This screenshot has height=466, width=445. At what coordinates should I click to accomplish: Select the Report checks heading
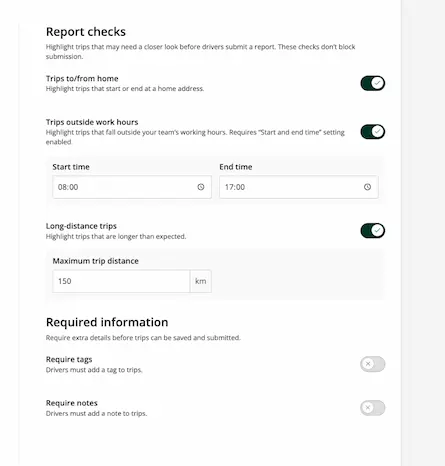pyautogui.click(x=86, y=32)
